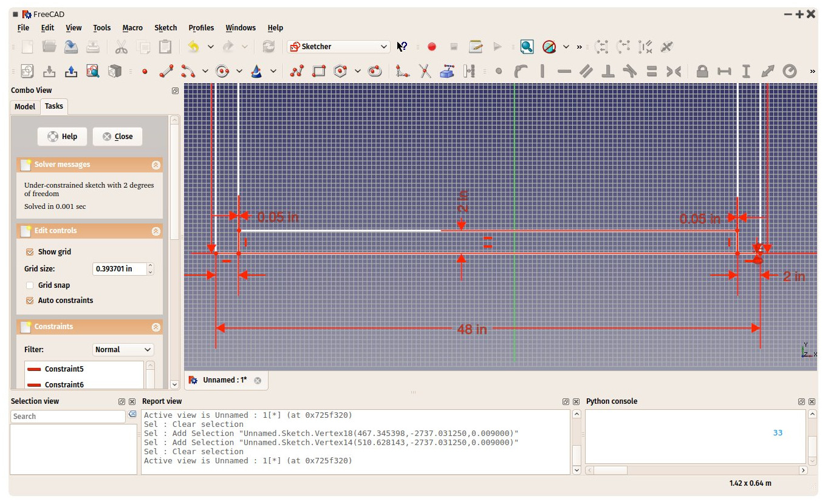Click the Selection view Search field

68,417
